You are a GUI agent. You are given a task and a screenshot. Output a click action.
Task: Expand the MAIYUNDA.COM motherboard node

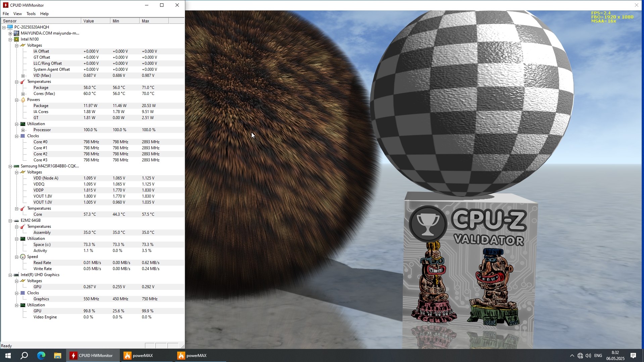tap(10, 34)
